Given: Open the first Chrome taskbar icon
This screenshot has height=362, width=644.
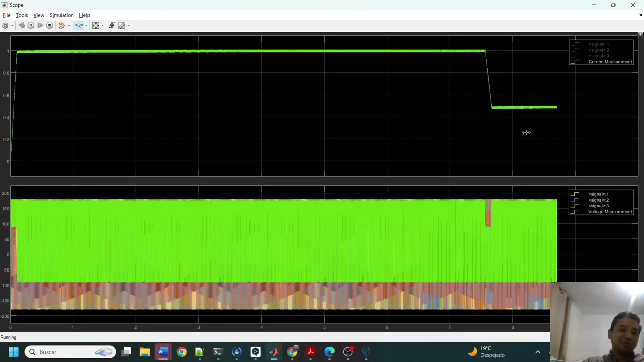Looking at the screenshot, I should (182, 352).
